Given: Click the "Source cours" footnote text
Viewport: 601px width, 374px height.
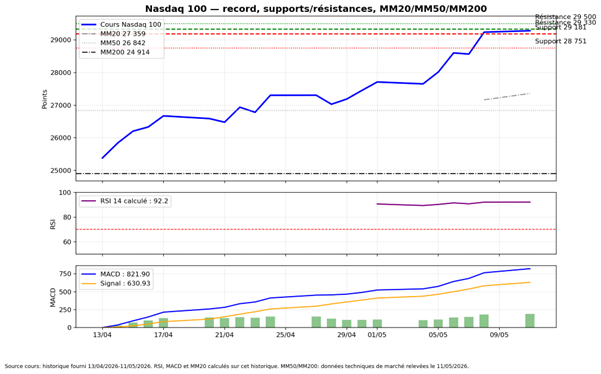Looking at the screenshot, I should (236, 366).
